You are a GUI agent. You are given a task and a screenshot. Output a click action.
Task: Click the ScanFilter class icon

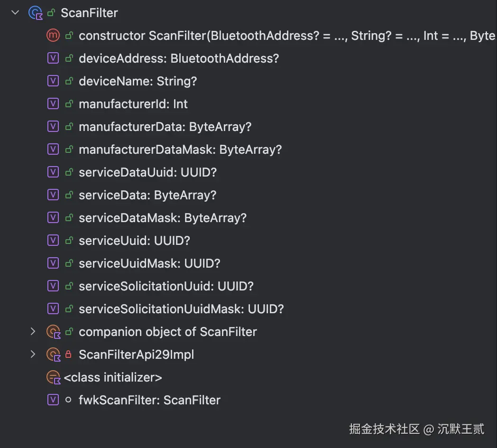point(35,13)
